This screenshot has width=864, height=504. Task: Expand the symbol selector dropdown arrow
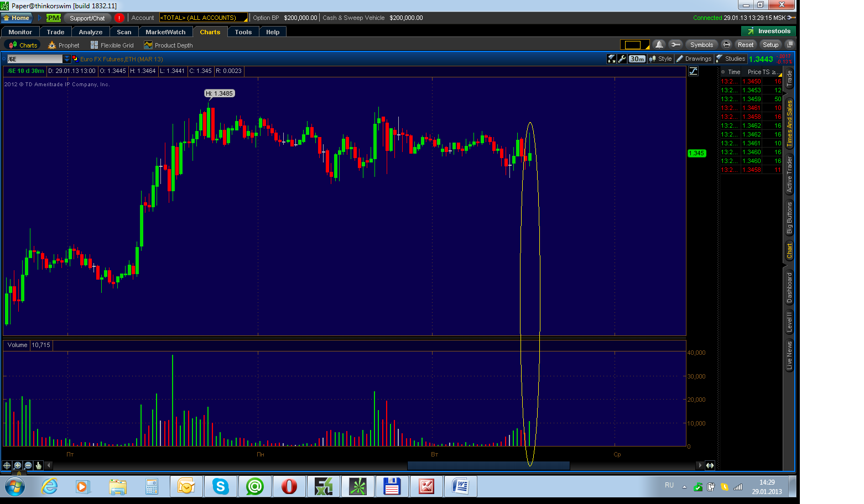pyautogui.click(x=67, y=59)
